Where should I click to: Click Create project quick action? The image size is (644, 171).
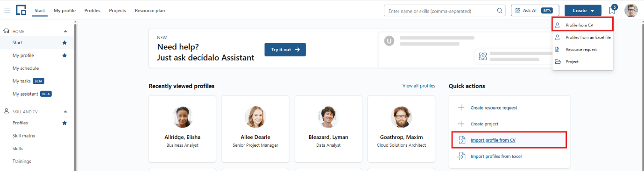(484, 124)
